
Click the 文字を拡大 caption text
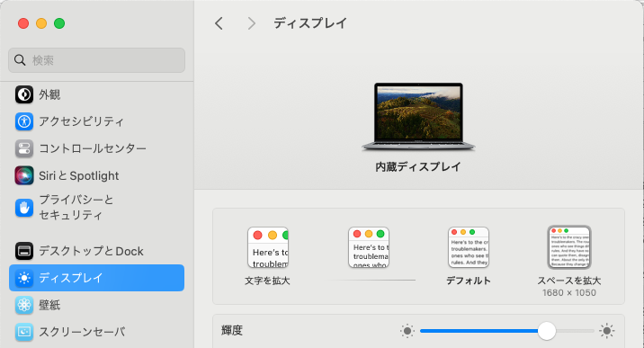(x=267, y=281)
